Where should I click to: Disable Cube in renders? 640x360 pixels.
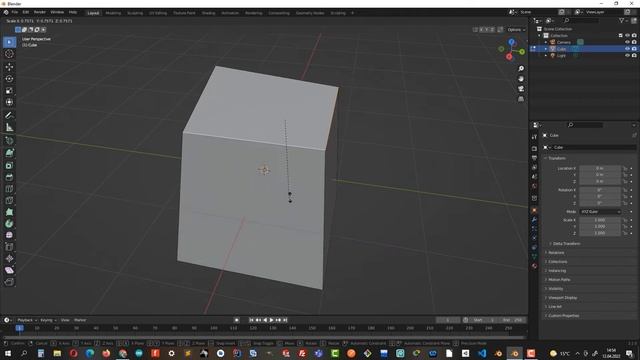click(634, 49)
